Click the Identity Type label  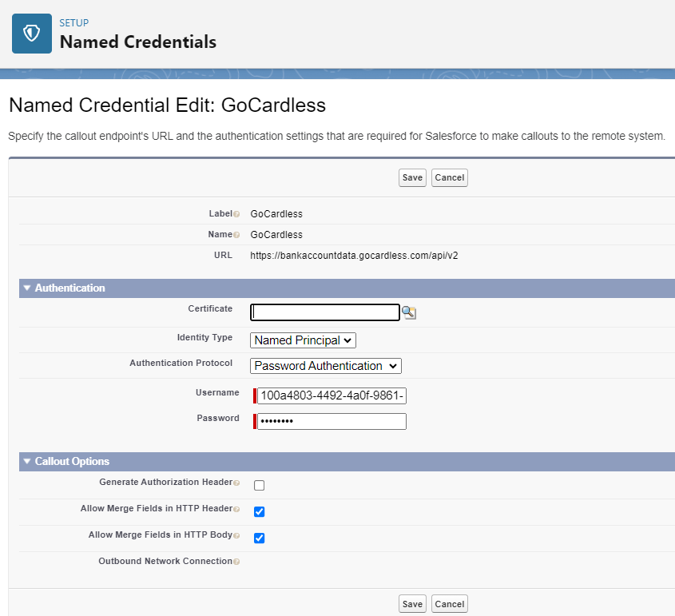coord(204,337)
